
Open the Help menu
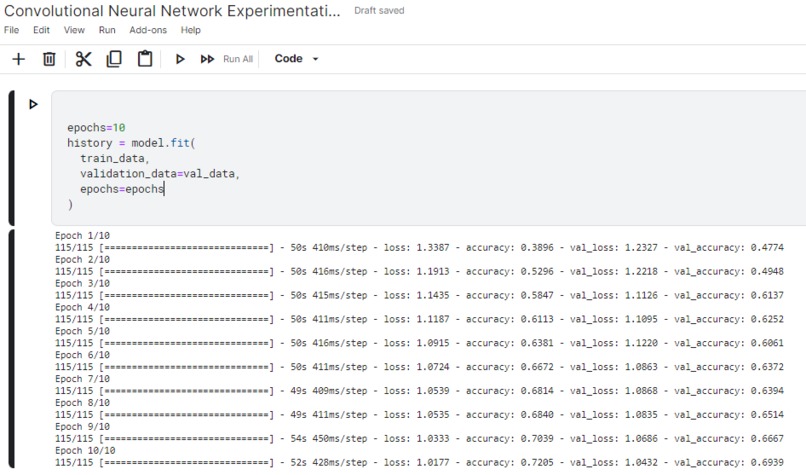click(191, 30)
